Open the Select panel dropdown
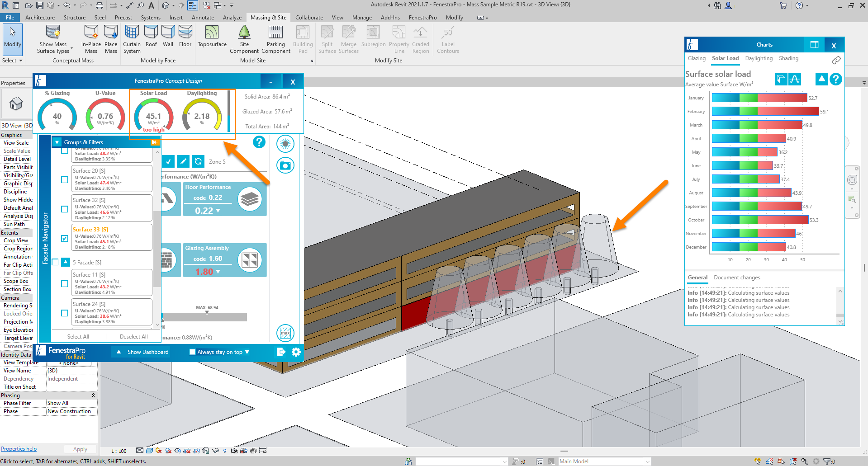 [x=12, y=61]
